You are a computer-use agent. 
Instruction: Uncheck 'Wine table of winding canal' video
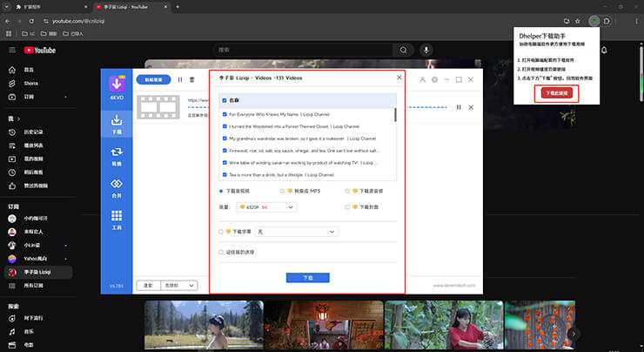point(225,163)
